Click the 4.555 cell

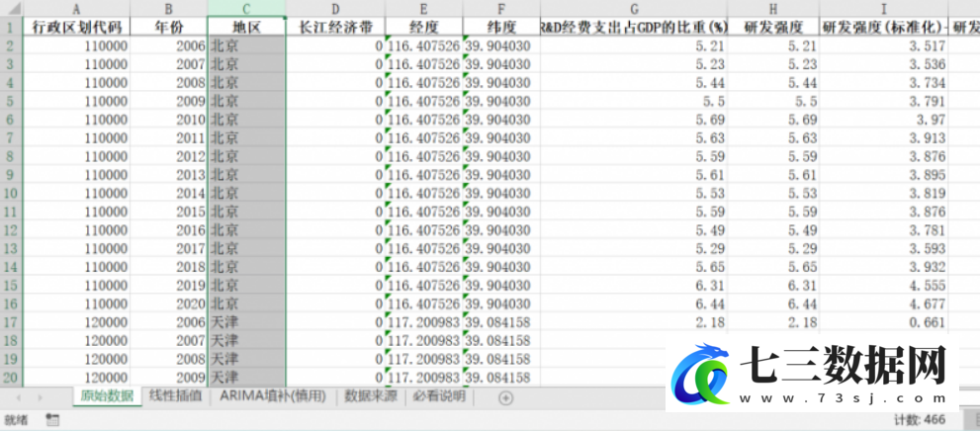(884, 286)
